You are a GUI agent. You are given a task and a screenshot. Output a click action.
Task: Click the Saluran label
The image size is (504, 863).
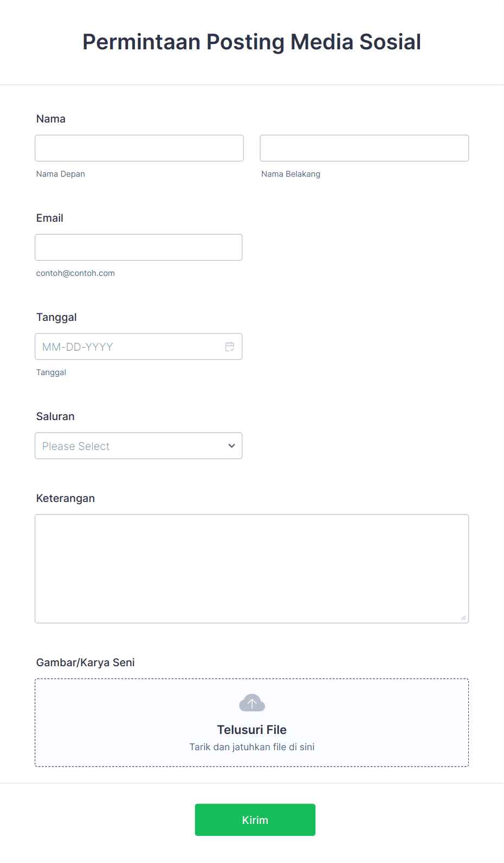pyautogui.click(x=55, y=416)
